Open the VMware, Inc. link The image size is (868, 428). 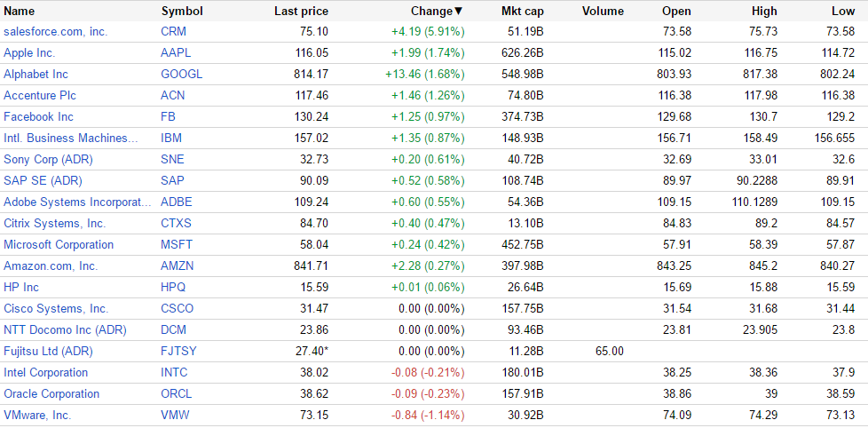pos(37,416)
